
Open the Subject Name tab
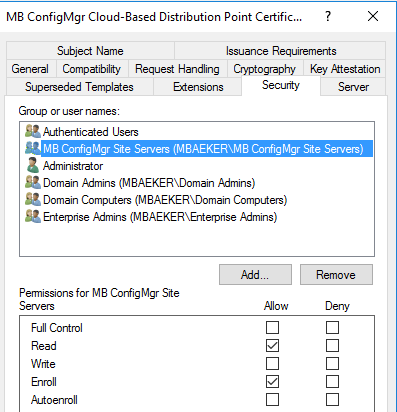(x=90, y=51)
